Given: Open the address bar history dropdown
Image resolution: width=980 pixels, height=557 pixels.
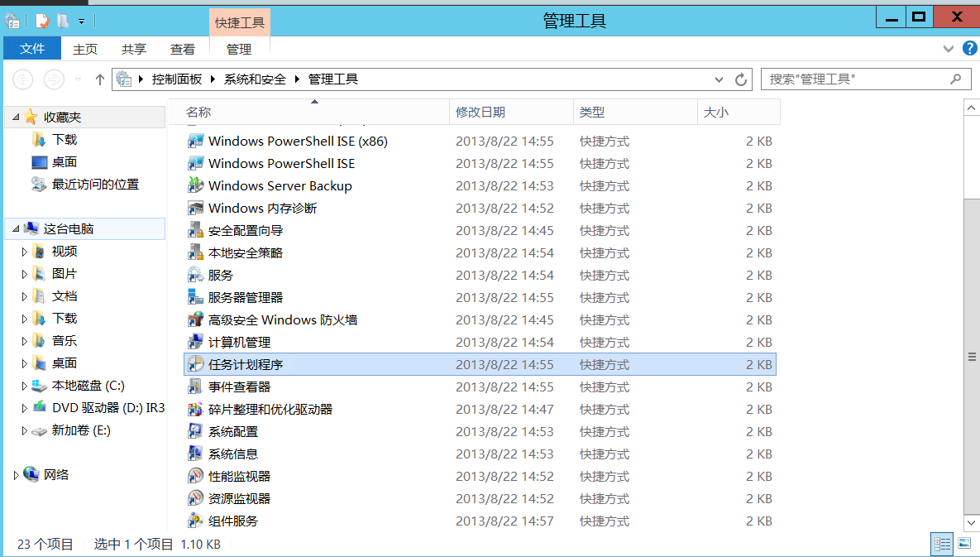Looking at the screenshot, I should [x=719, y=79].
